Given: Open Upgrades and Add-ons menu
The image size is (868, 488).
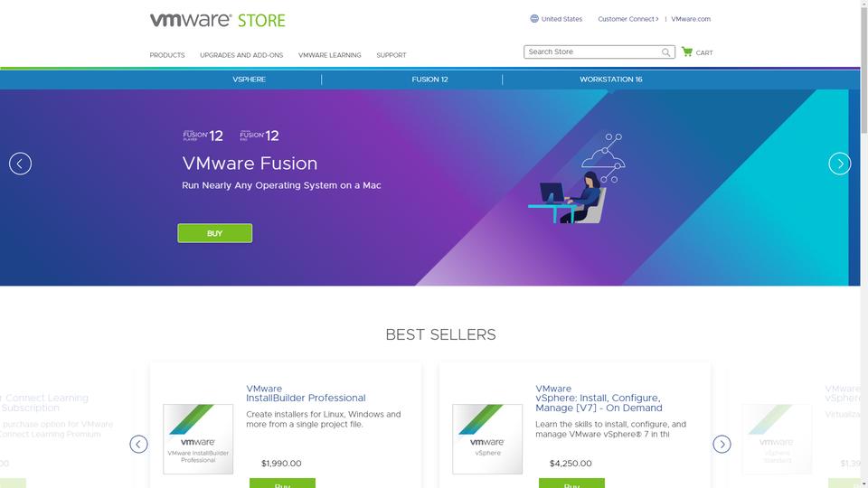Looking at the screenshot, I should 241,55.
